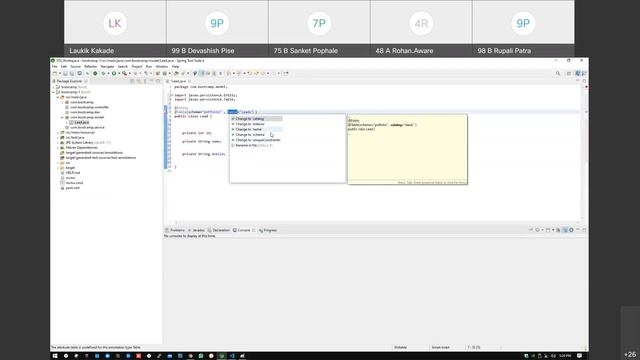Click 48 A Rohan.Aware participant tile
The image size is (640, 360).
tap(421, 28)
